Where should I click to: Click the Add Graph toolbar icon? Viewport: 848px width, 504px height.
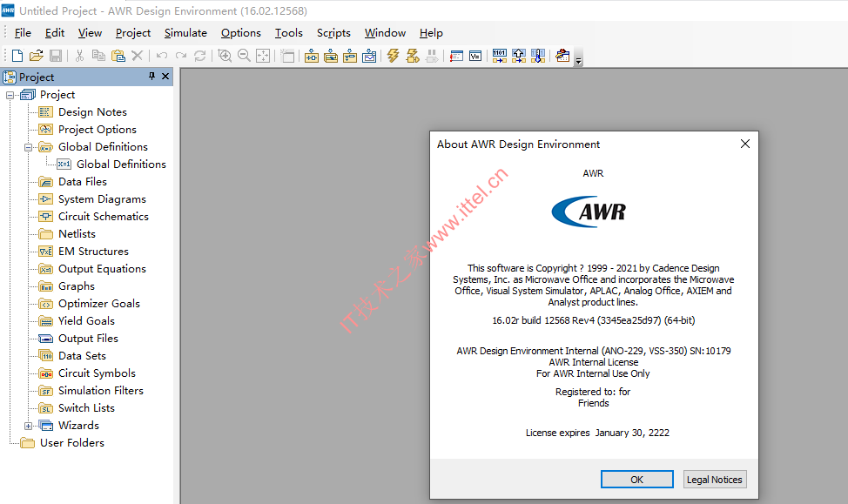(x=369, y=56)
